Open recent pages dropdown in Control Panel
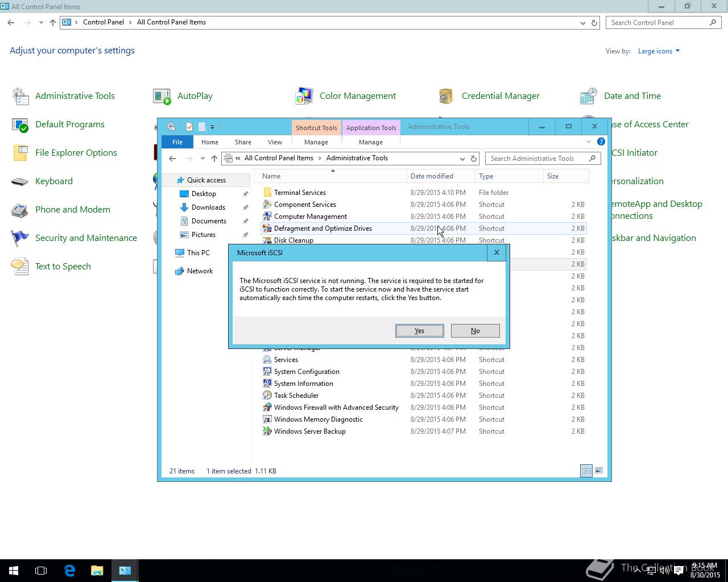The image size is (728, 582). pyautogui.click(x=41, y=23)
